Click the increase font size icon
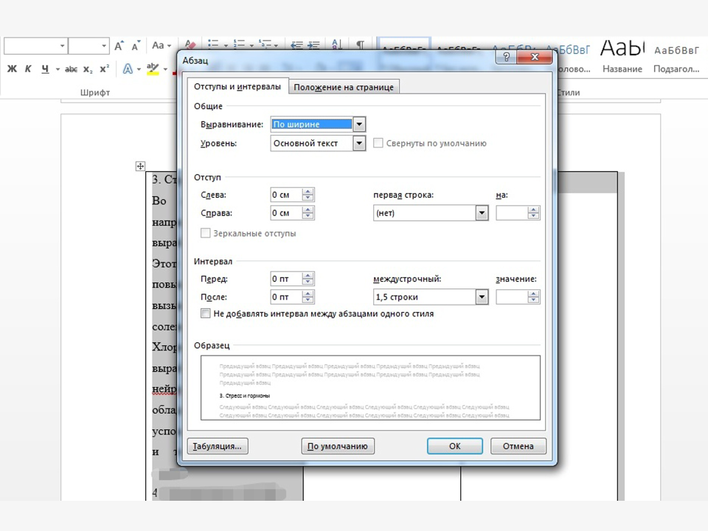The width and height of the screenshot is (708, 531). click(x=119, y=46)
